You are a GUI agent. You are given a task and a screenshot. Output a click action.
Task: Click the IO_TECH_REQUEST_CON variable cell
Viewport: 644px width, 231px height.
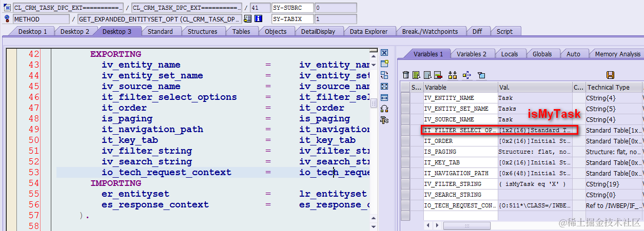460,205
